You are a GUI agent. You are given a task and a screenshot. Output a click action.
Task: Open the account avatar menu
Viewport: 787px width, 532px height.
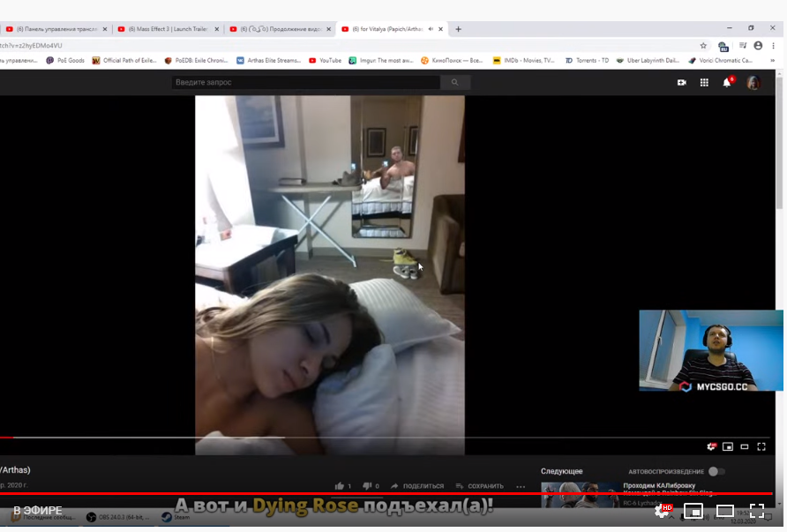[x=753, y=82]
